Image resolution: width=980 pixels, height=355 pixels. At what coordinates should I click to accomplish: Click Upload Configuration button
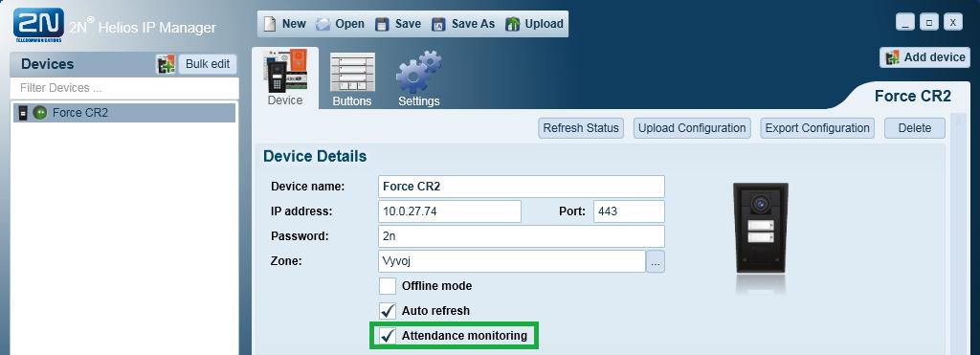pyautogui.click(x=692, y=128)
